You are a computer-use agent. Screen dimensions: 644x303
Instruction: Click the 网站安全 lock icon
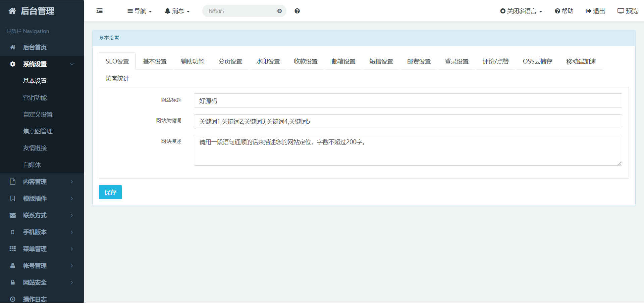pos(12,283)
